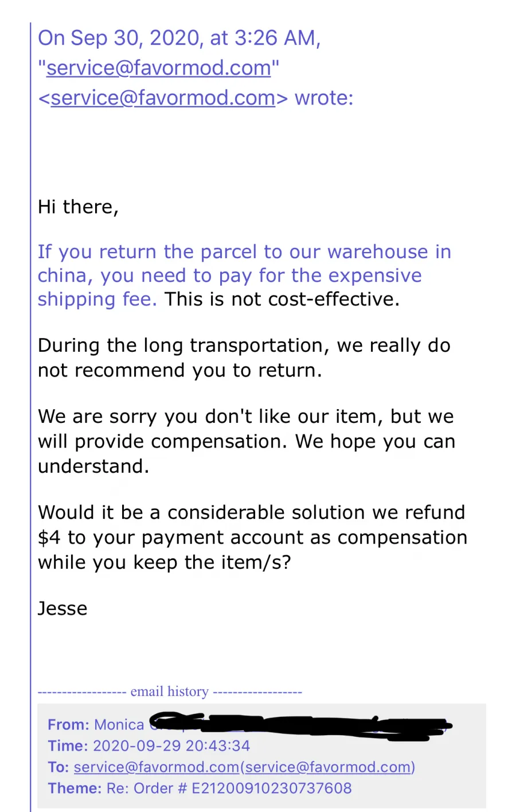The height and width of the screenshot is (812, 516).
Task: Open the service@favormod.com link in angle brackets
Action: [x=163, y=98]
